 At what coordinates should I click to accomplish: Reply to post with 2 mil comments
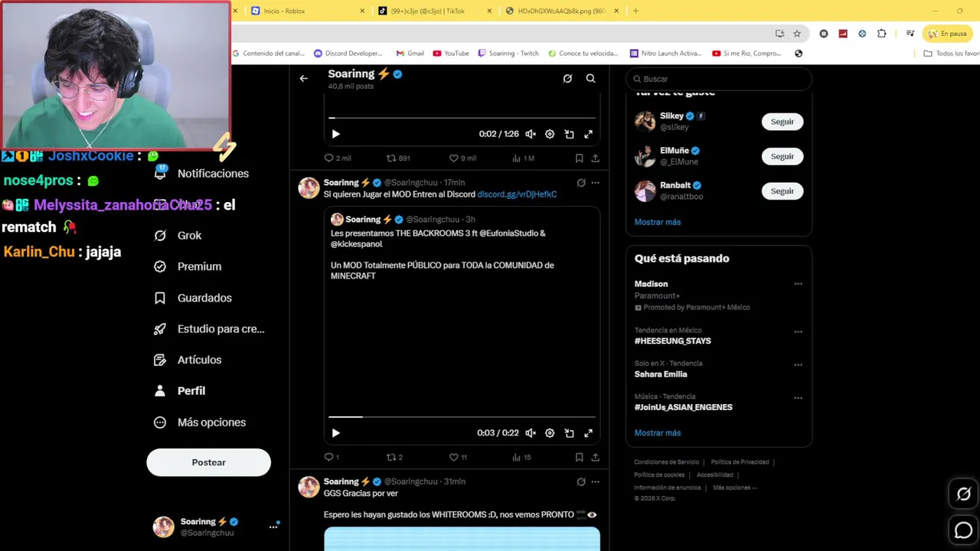[337, 158]
